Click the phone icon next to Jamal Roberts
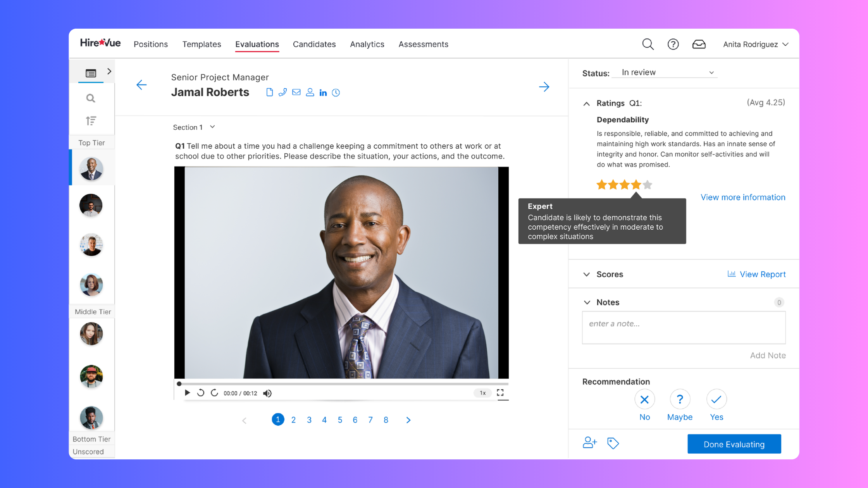 click(282, 92)
